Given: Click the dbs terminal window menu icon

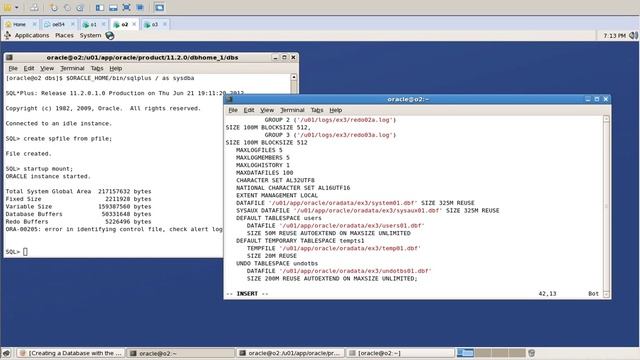Looking at the screenshot, I should [x=9, y=58].
